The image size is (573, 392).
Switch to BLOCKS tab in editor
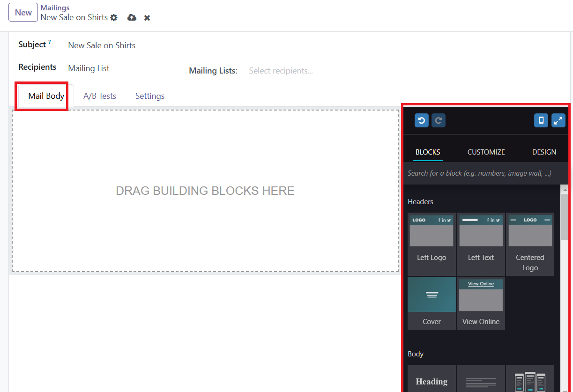tap(428, 152)
